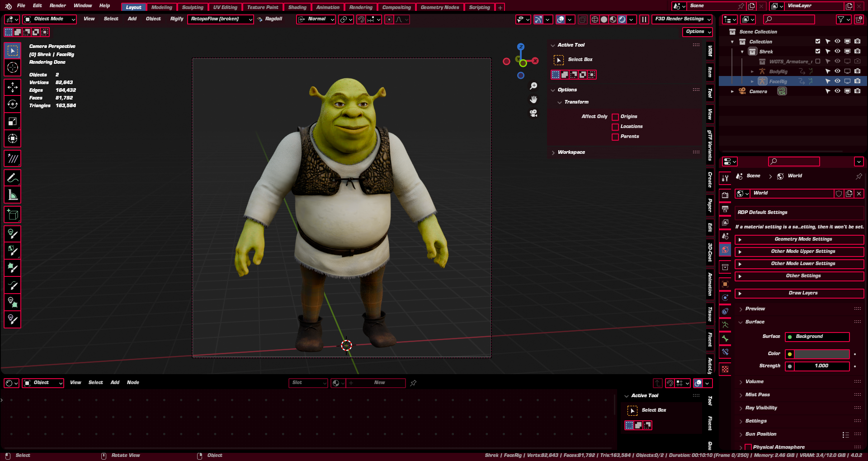Screen dimensions: 868x461
Task: Open the Render menu
Action: pos(57,6)
